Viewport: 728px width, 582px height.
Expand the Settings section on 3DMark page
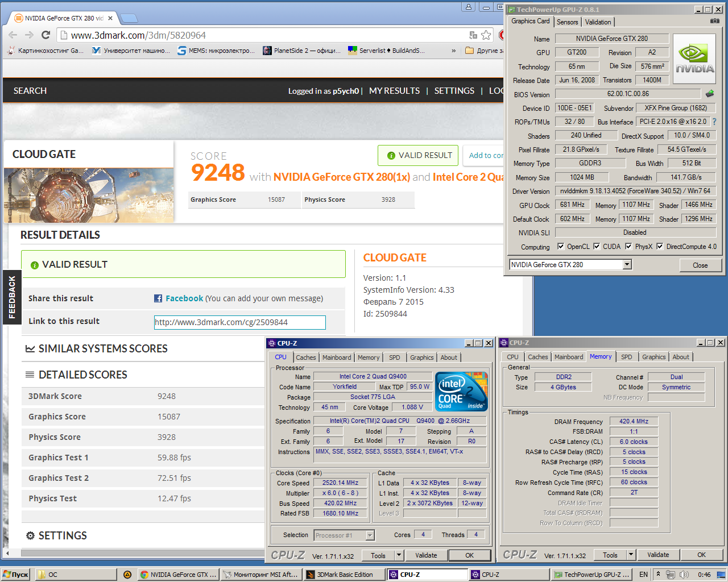(x=56, y=535)
